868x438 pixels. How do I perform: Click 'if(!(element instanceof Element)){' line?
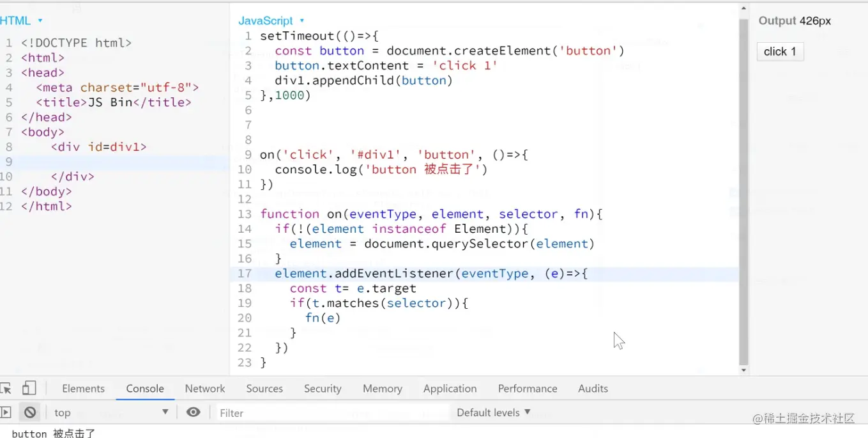tap(401, 229)
